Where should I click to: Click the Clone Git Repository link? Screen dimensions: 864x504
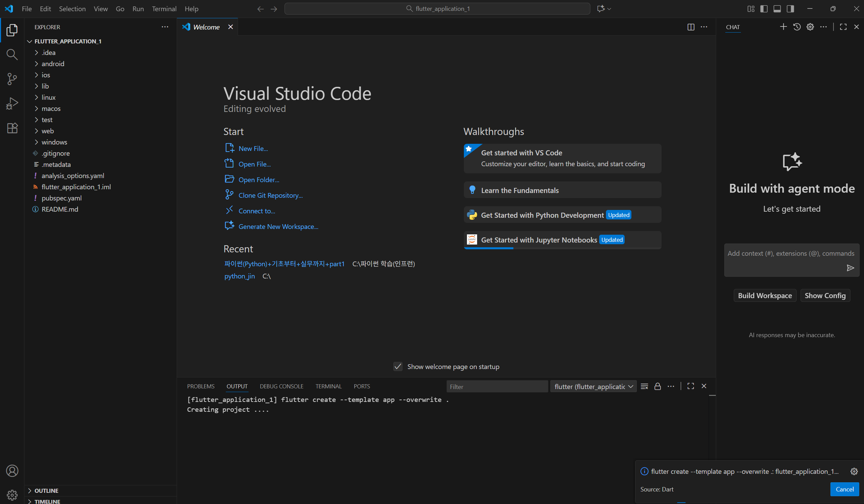point(270,195)
